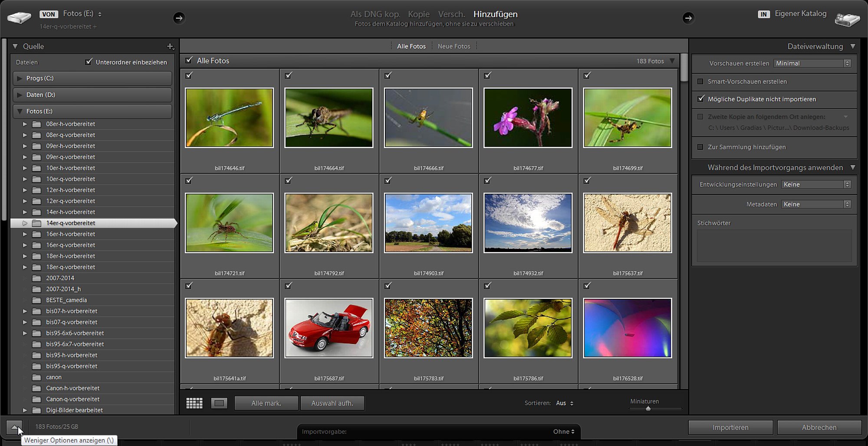The image size is (868, 446).
Task: Click the Abbrechen button
Action: (x=819, y=427)
